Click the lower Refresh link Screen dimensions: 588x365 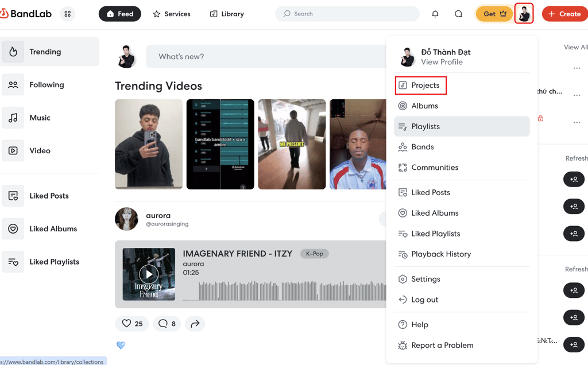[577, 269]
